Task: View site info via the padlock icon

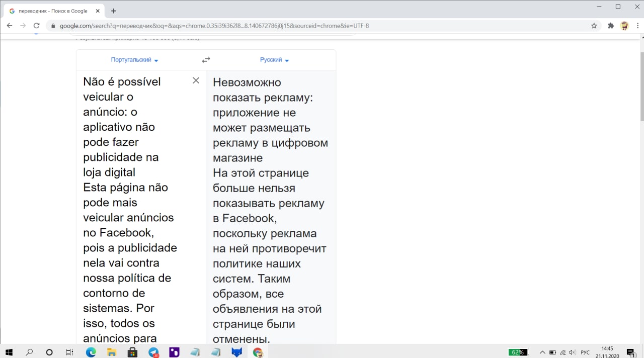Action: [52, 26]
